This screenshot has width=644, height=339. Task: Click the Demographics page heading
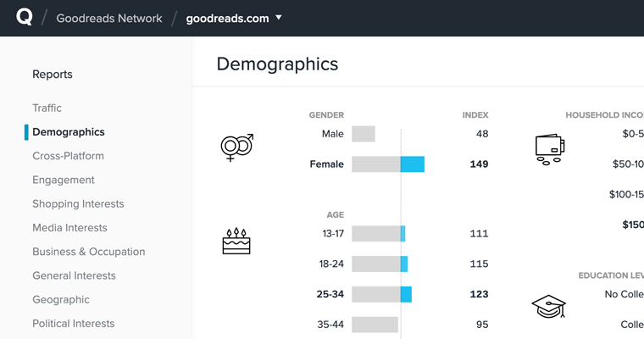coord(277,64)
